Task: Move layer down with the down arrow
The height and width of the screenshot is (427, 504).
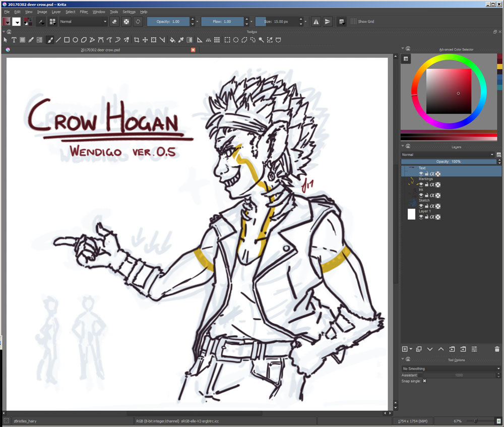Action: pyautogui.click(x=430, y=349)
